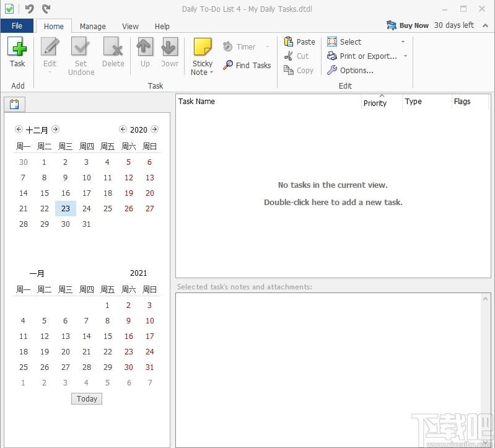Screen dimensions: 495x448
Task: Expand the Select dropdown arrow
Action: (x=403, y=42)
